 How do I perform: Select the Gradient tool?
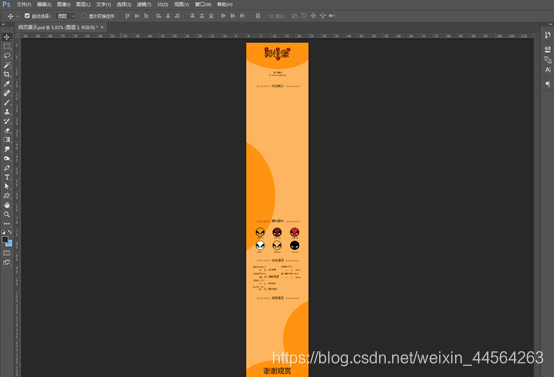(x=7, y=140)
